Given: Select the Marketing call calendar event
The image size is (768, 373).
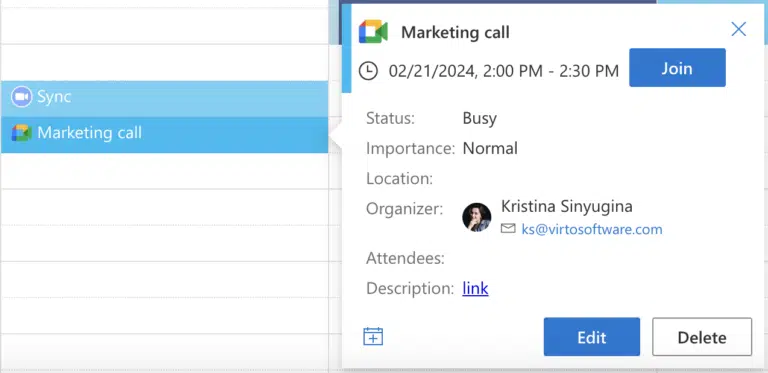Looking at the screenshot, I should point(165,135).
